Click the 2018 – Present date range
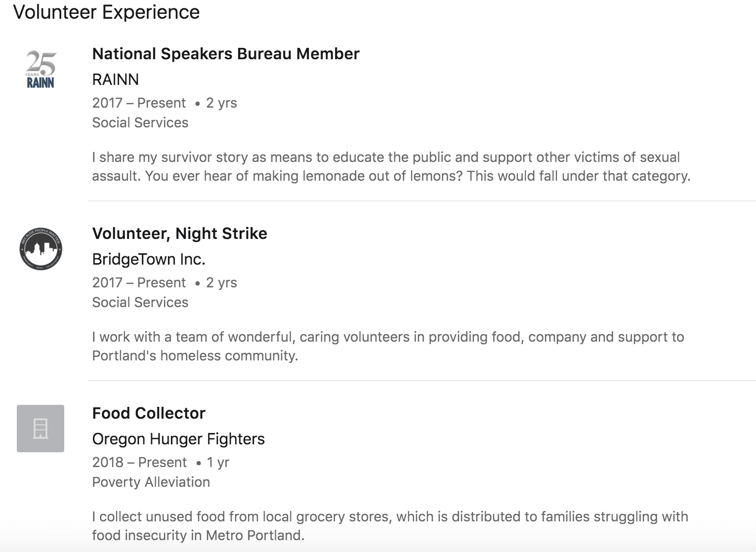Viewport: 756px width, 552px height. [139, 463]
